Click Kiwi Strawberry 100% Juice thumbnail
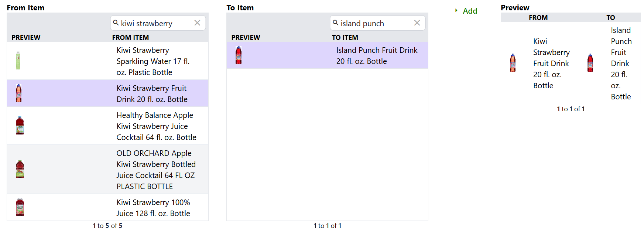Viewport: 644px width, 232px height. pyautogui.click(x=20, y=207)
